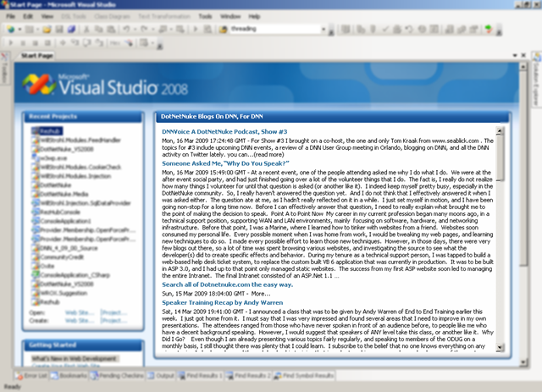Switch to the Error List tab
542x392 pixels.
[31, 376]
